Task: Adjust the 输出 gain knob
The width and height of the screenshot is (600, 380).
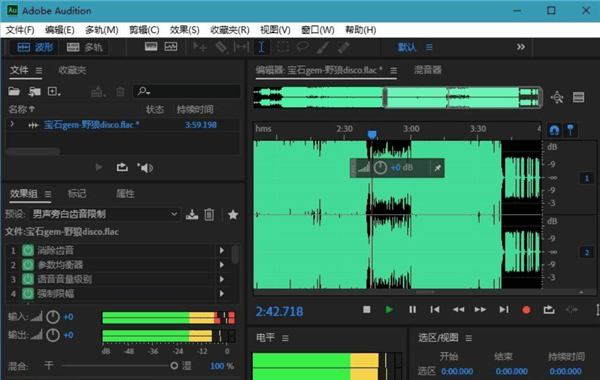Action: pyautogui.click(x=53, y=335)
